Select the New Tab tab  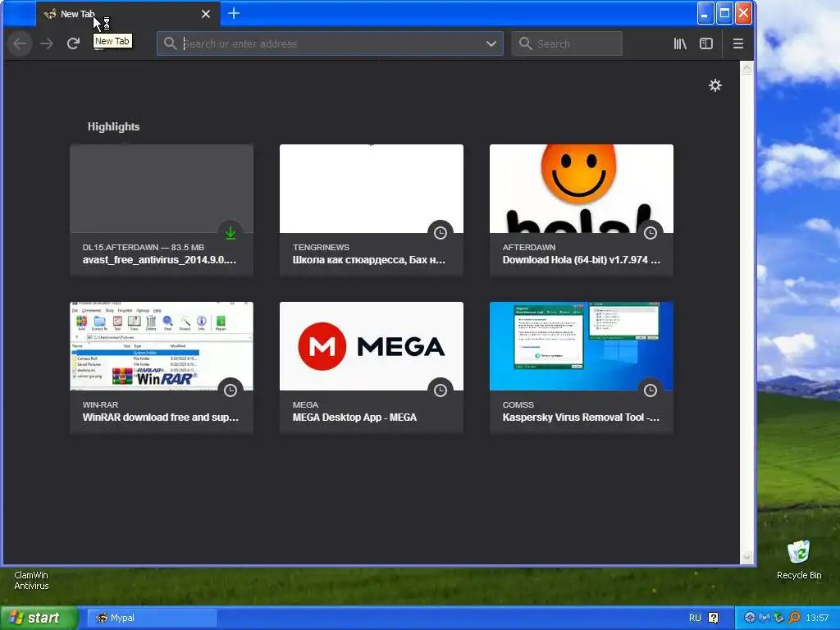click(x=127, y=14)
